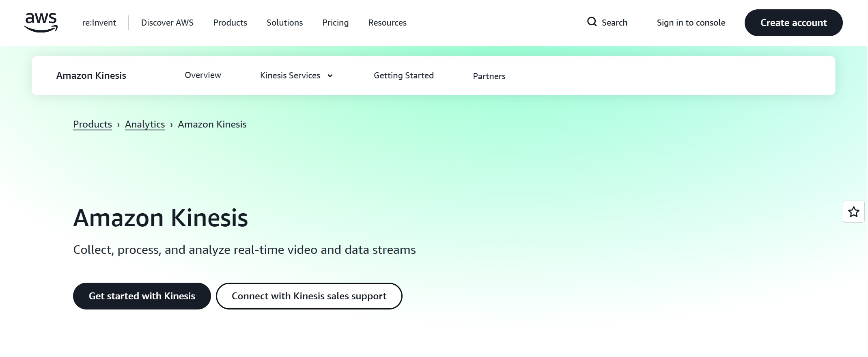This screenshot has width=868, height=357.
Task: Select the Getting Started tab
Action: click(403, 76)
